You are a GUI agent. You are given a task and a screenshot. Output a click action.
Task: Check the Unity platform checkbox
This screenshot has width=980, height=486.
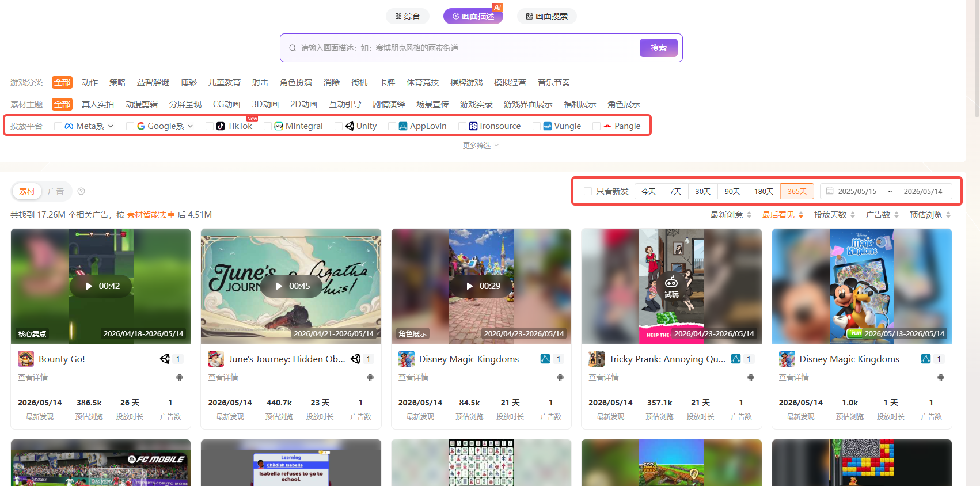pos(339,126)
